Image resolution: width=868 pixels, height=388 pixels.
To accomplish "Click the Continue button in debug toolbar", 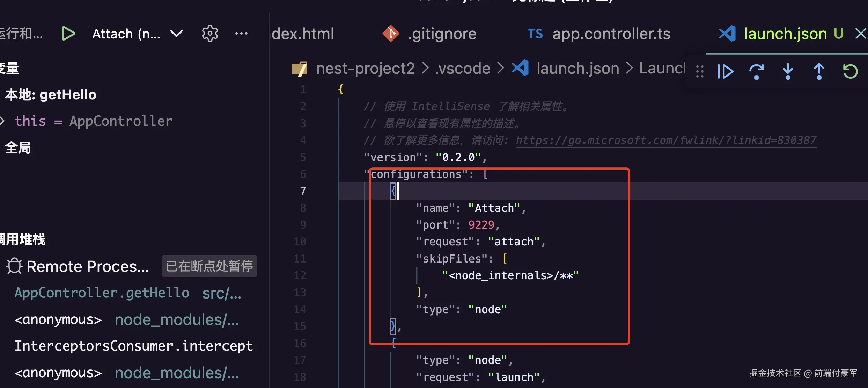I will [725, 72].
